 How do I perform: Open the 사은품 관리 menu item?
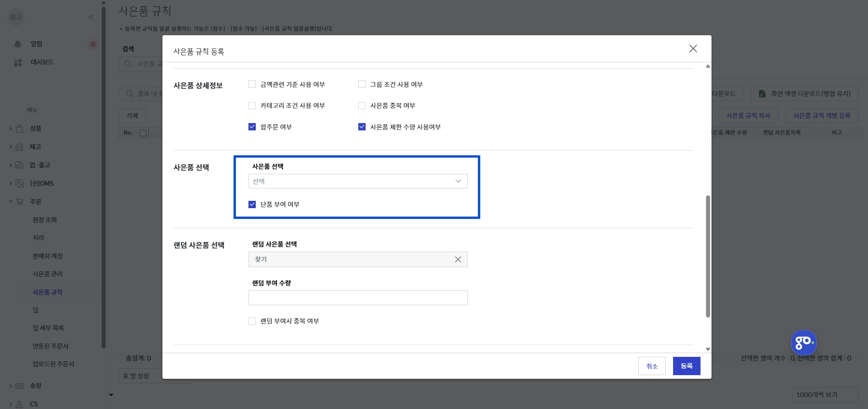(x=48, y=274)
